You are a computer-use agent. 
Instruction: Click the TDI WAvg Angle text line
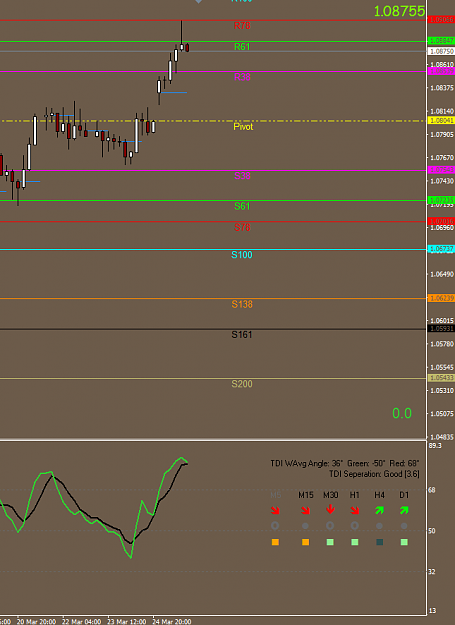(345, 464)
